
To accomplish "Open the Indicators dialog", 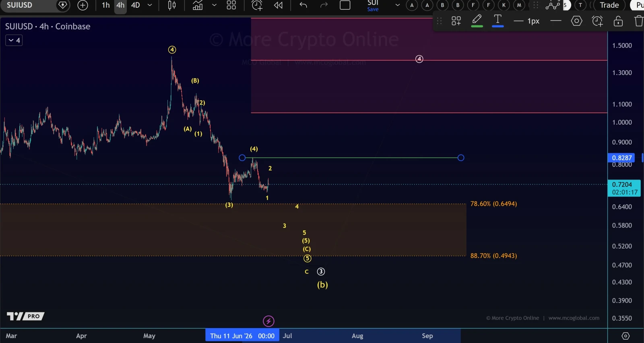I will [198, 5].
